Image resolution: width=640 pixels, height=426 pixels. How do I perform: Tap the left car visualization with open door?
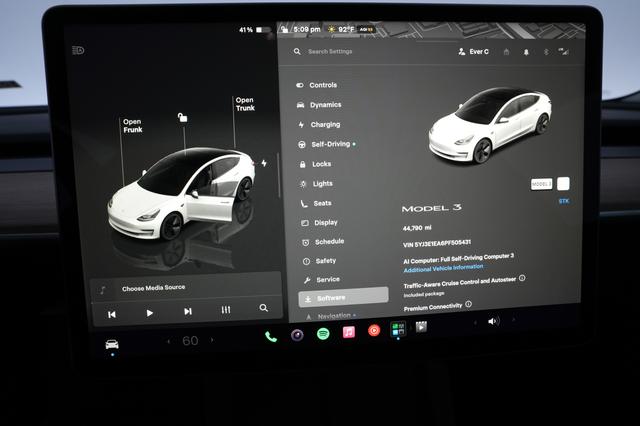pos(182,194)
